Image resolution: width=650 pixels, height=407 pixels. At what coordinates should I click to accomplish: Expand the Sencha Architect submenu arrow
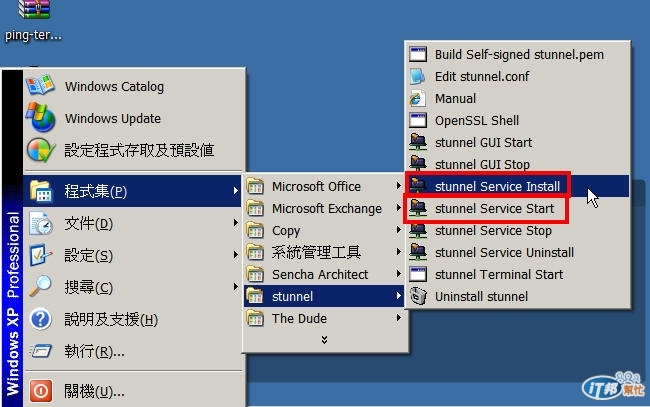[x=398, y=274]
